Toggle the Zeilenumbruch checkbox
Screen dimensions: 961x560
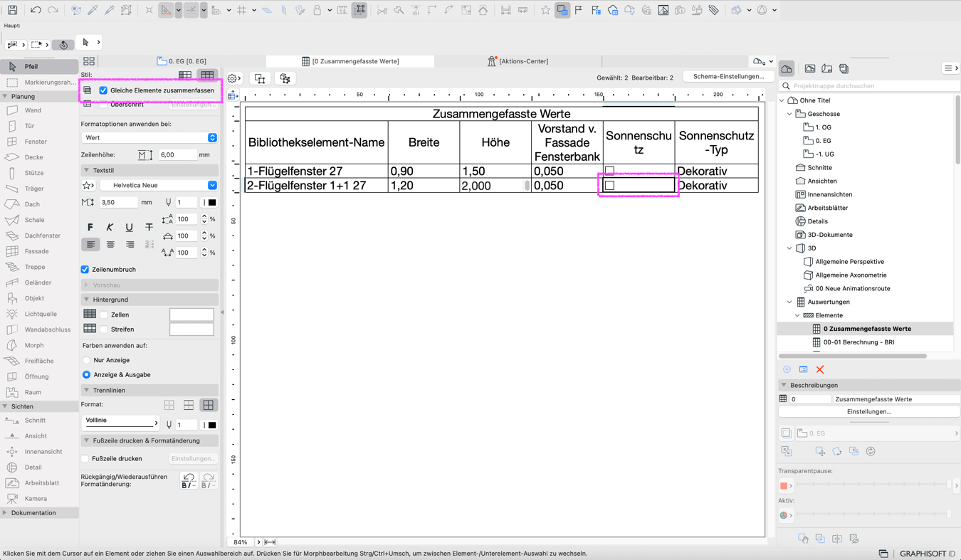(x=85, y=270)
